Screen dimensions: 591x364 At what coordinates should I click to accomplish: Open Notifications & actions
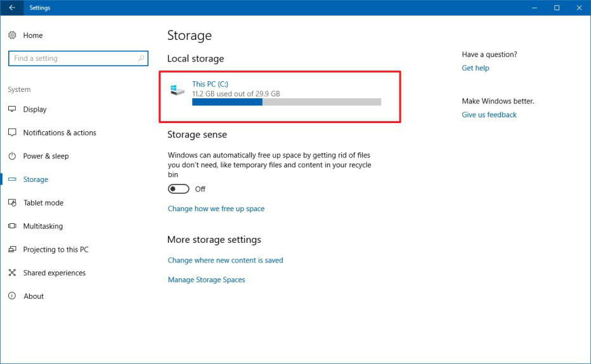coord(60,133)
